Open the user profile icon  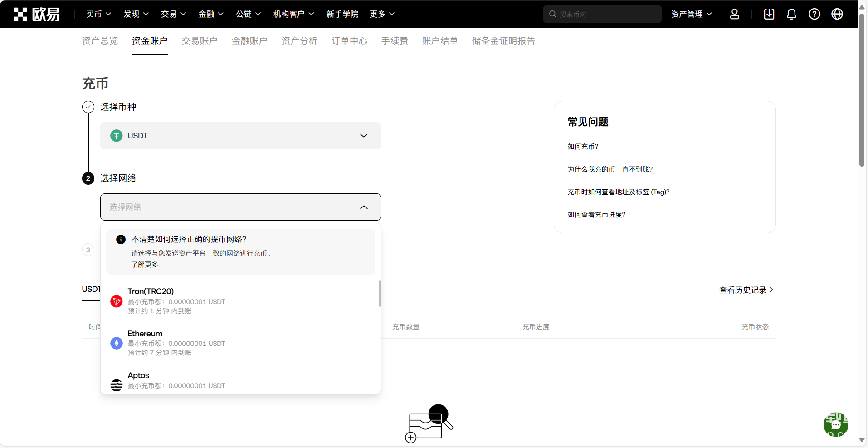point(735,14)
